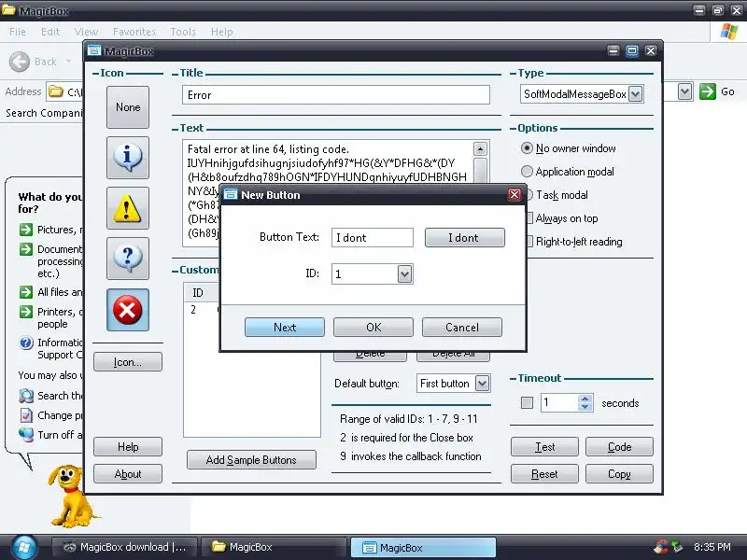Click the Text box scroll up arrow
Screen dimensions: 747x560
(480, 149)
